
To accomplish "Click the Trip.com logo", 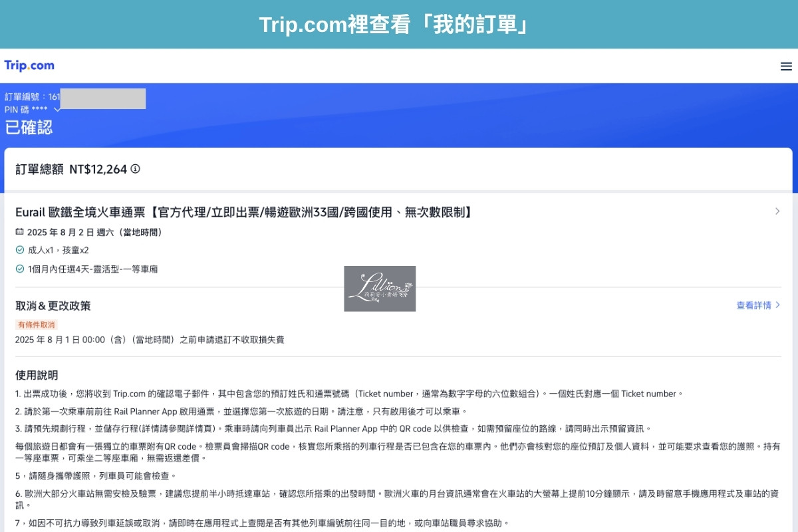I will (29, 65).
